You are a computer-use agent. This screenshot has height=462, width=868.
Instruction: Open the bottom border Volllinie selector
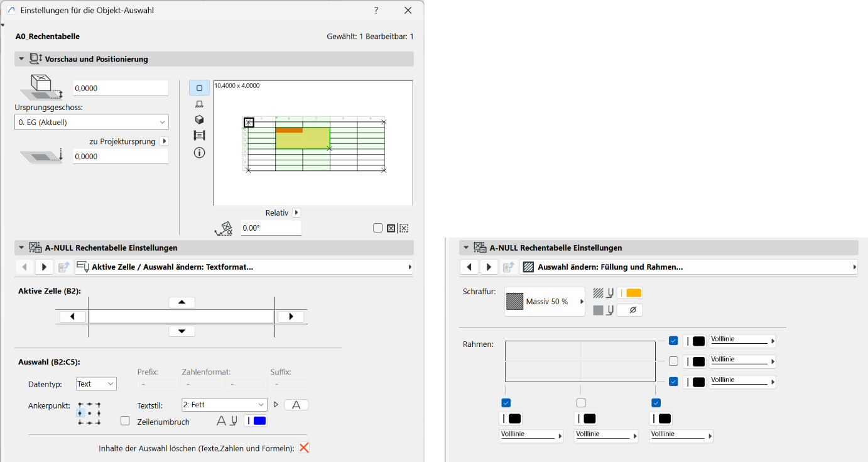(x=742, y=382)
